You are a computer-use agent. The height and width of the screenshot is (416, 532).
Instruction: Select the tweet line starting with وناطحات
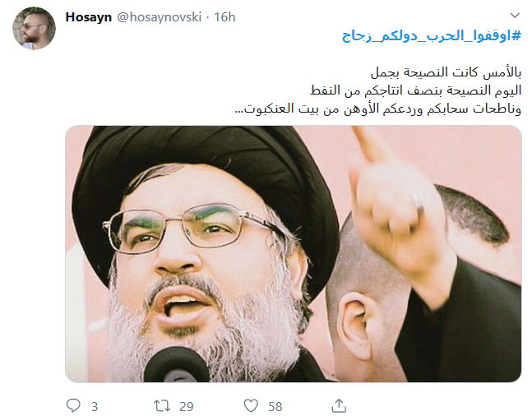(378, 109)
